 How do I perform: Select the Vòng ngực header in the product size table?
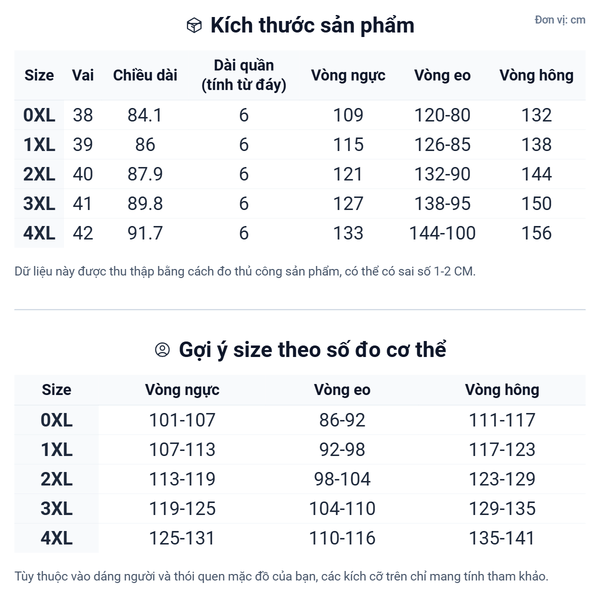pyautogui.click(x=348, y=75)
